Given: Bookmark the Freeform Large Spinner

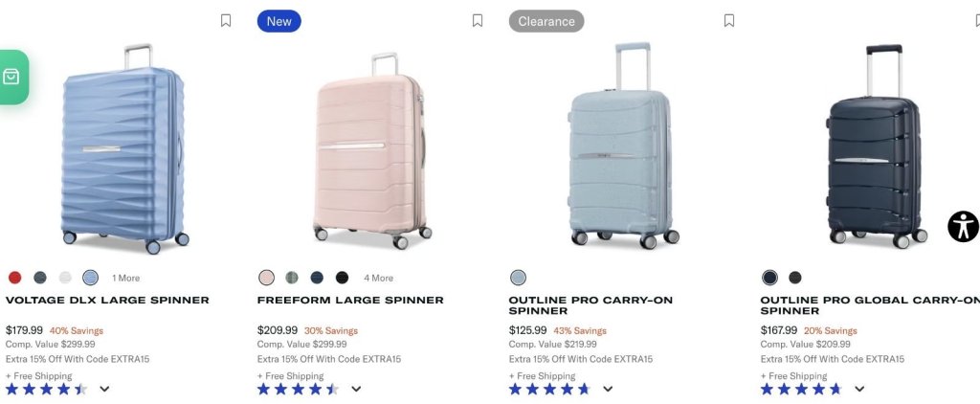Looking at the screenshot, I should (477, 21).
